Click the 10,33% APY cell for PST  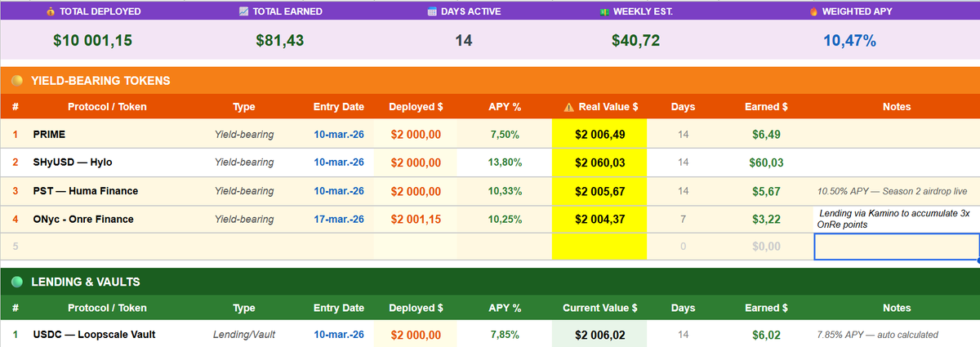pos(505,191)
